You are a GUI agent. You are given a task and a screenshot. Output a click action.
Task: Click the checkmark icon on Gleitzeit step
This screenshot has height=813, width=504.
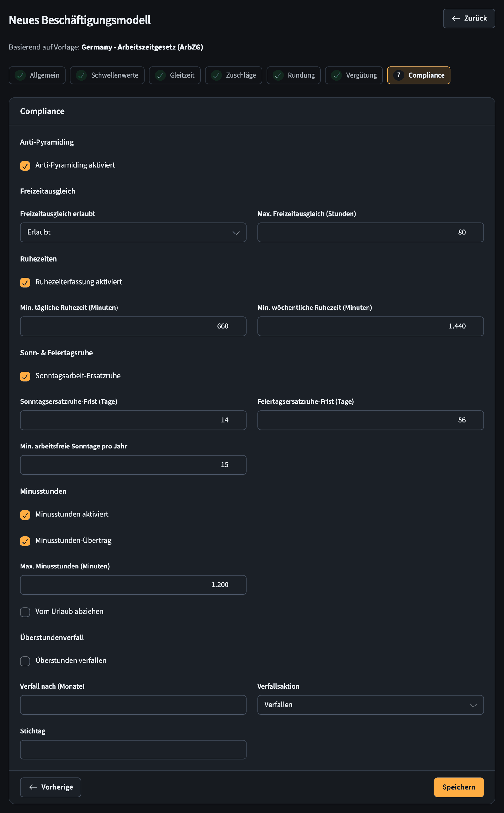(x=160, y=75)
